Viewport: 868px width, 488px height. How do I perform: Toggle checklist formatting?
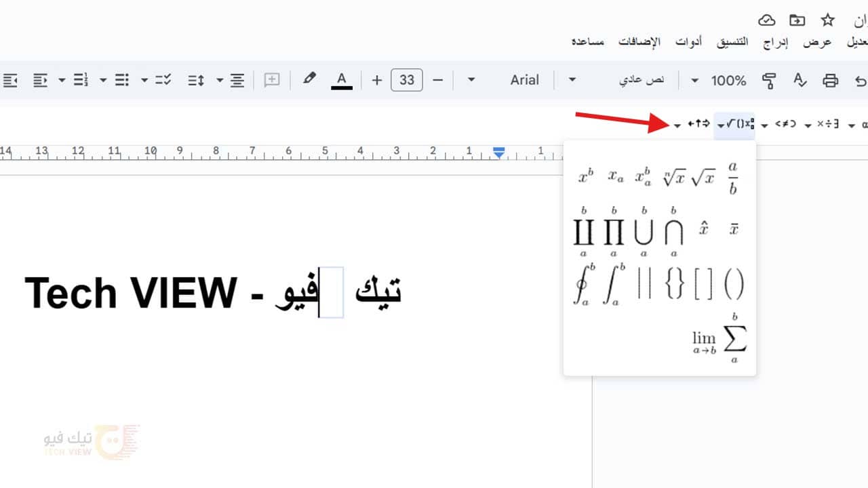tap(163, 80)
